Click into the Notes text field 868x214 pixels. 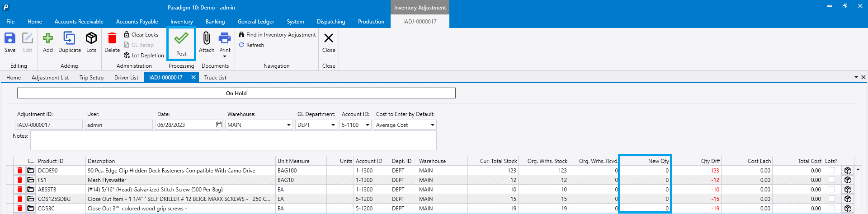(x=233, y=140)
